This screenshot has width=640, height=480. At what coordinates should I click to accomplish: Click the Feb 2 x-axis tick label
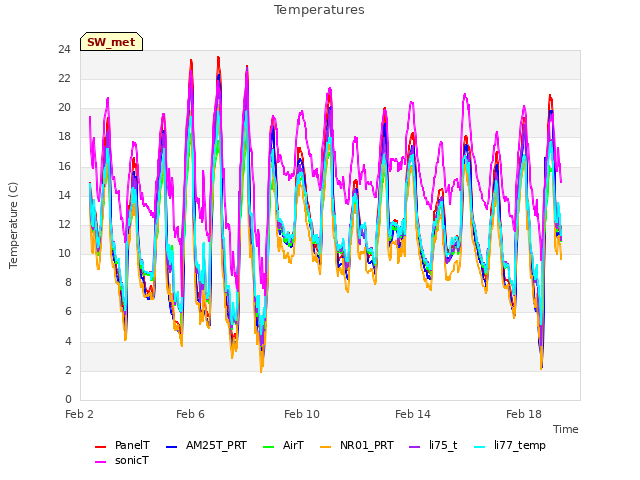[79, 414]
